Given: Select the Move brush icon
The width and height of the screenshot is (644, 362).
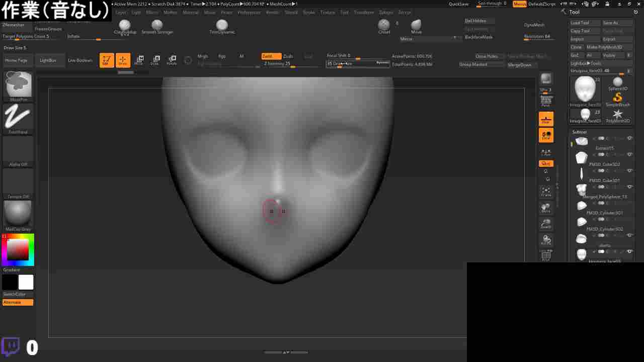Looking at the screenshot, I should tap(416, 25).
